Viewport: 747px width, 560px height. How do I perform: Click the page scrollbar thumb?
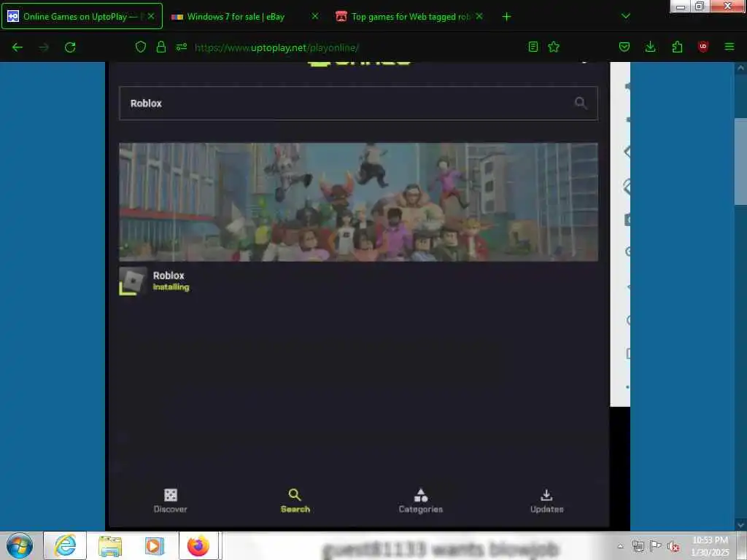pyautogui.click(x=740, y=161)
